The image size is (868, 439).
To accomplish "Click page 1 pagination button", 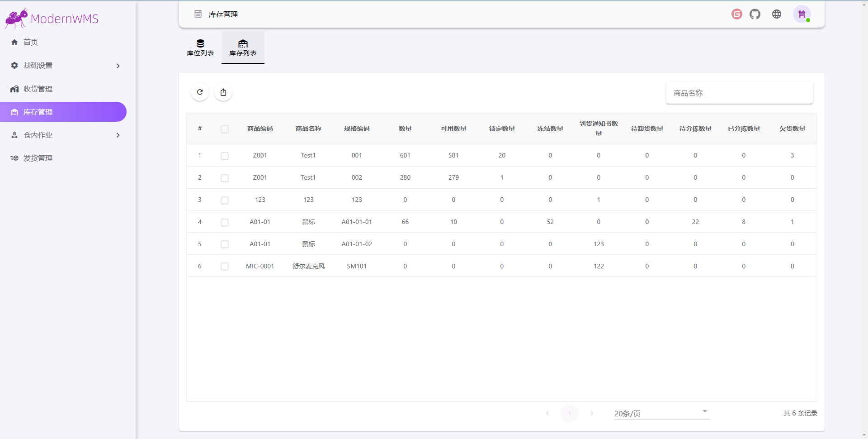I will [570, 413].
